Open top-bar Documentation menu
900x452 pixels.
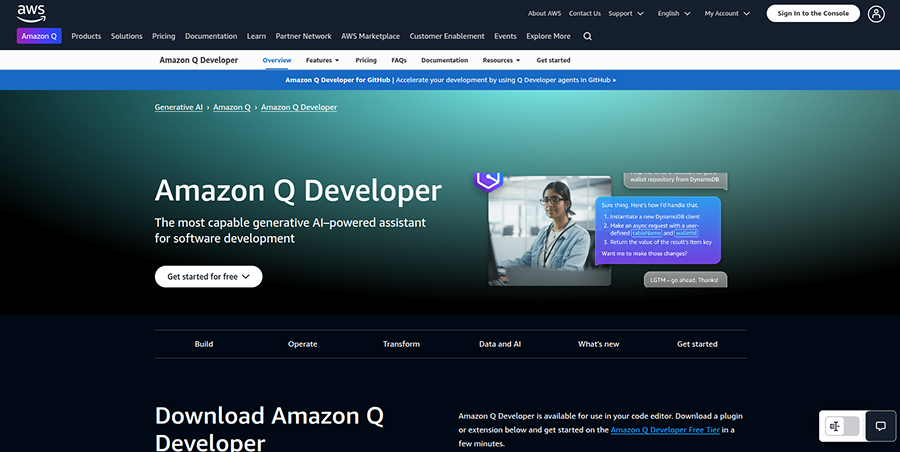(x=211, y=36)
